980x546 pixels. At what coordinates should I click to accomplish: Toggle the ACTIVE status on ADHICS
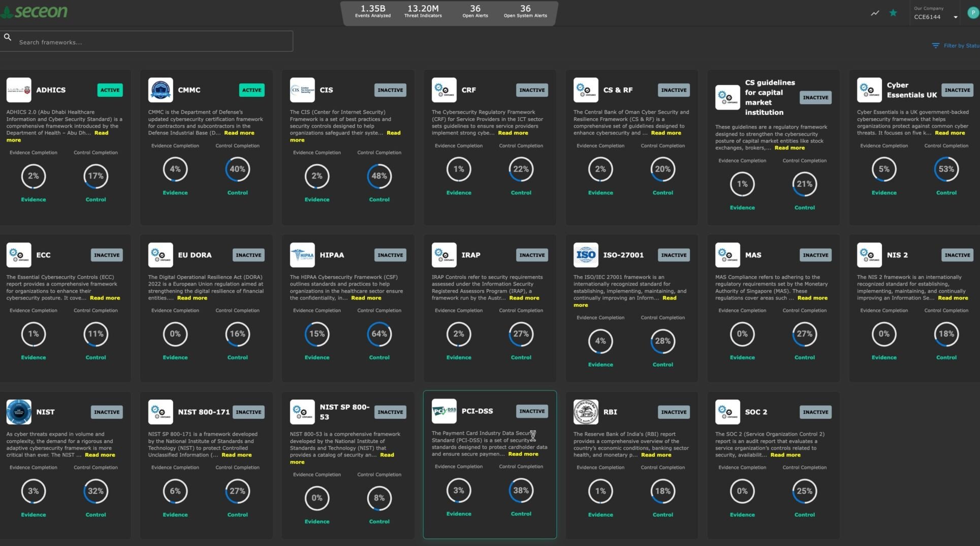point(110,90)
